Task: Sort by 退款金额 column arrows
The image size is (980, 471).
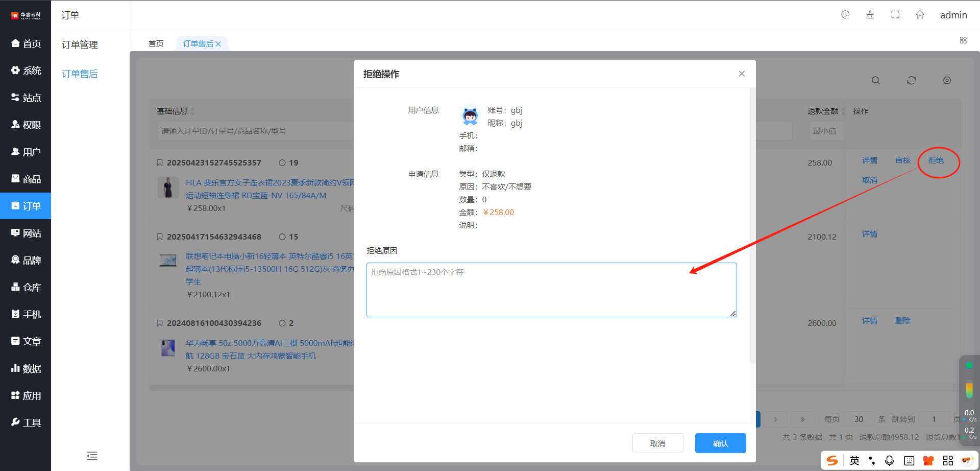Action: click(x=844, y=111)
